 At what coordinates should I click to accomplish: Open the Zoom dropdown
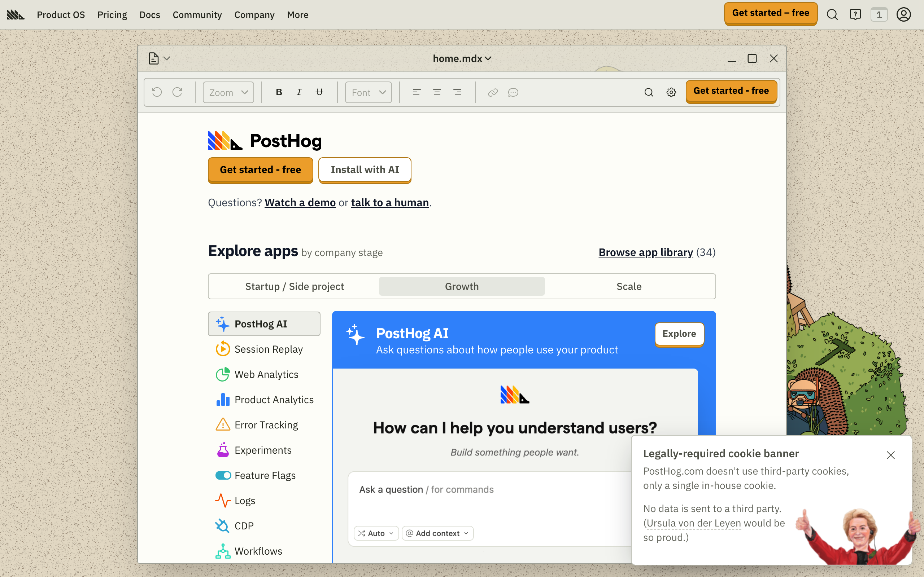(x=228, y=92)
